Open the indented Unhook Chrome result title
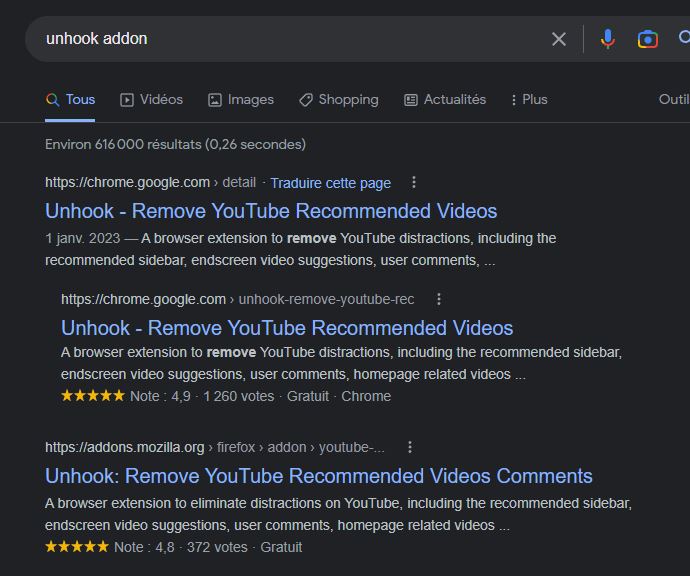This screenshot has height=576, width=690. (287, 328)
